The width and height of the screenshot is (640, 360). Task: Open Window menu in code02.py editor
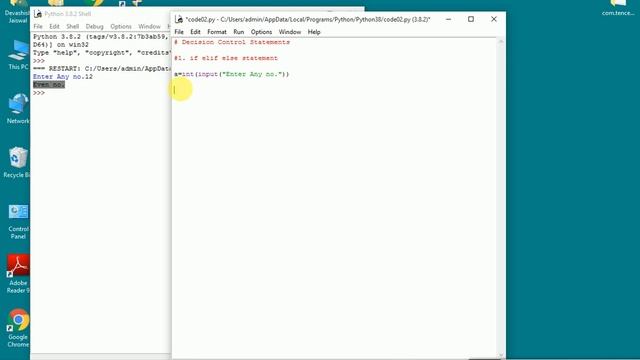point(290,32)
